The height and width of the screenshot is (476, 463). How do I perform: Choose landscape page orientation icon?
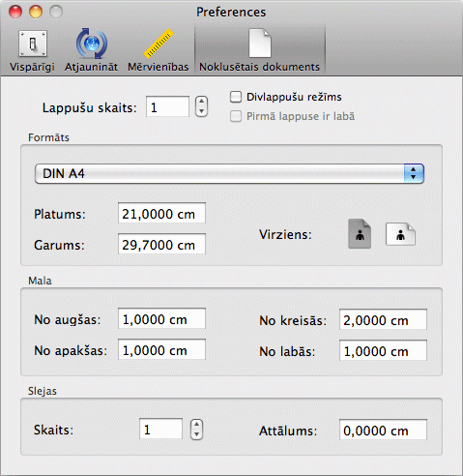point(400,234)
